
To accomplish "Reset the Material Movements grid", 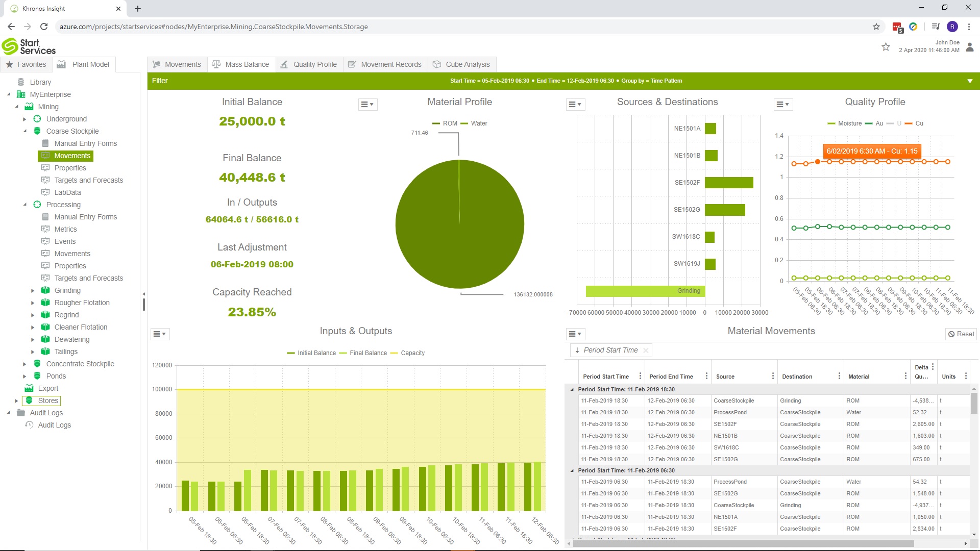I will (961, 334).
